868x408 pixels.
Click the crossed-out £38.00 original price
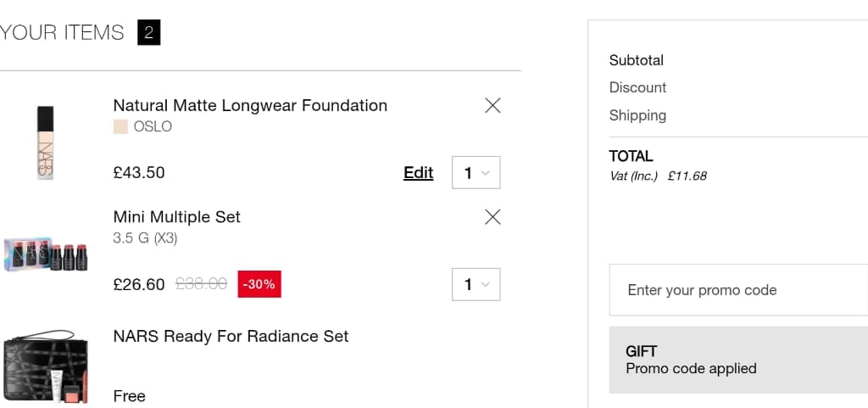tap(202, 284)
